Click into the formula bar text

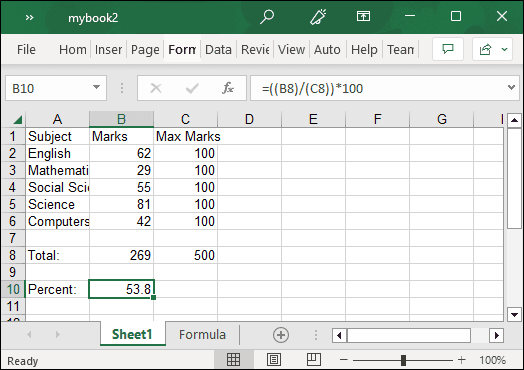pos(378,88)
